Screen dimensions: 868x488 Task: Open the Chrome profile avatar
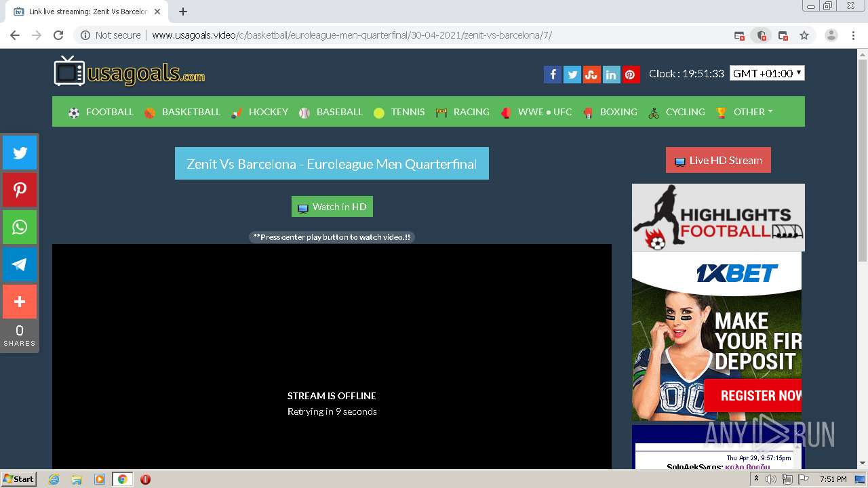pyautogui.click(x=831, y=35)
